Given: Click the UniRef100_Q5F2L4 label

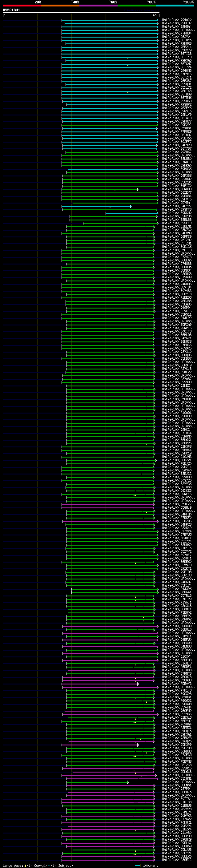Looking at the screenshot, I should coord(176,47).
